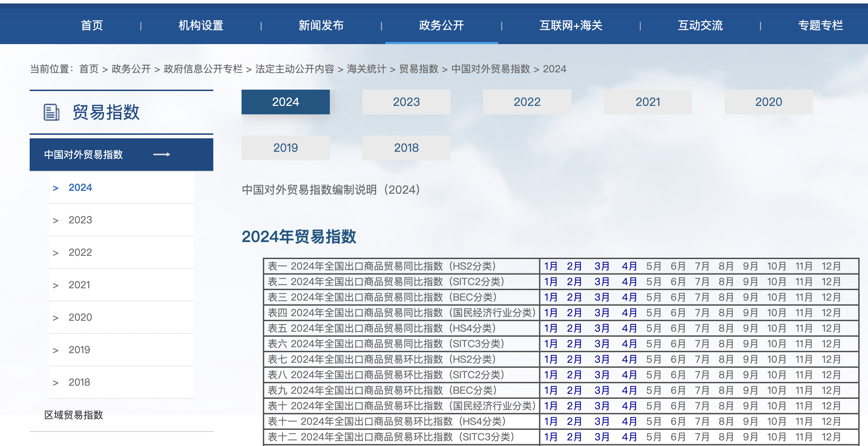Viewport: 868px width, 446px height.
Task: Go to 首页 from the breadcrumb
Action: [90, 69]
